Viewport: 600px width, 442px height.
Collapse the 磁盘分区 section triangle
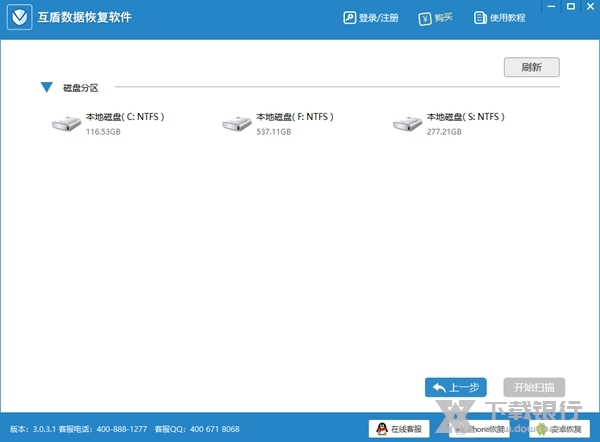coord(47,87)
